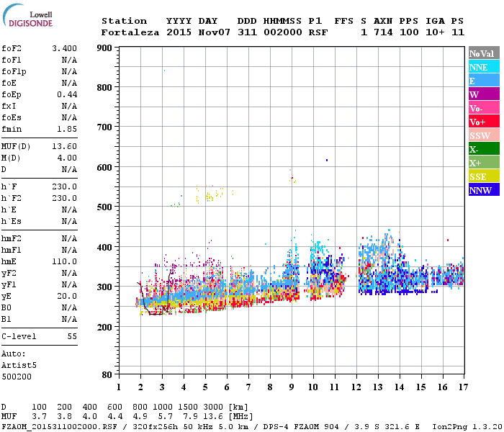504x432 pixels.
Task: Click the 17 MHz frequency axis label
Action: pyautogui.click(x=463, y=387)
